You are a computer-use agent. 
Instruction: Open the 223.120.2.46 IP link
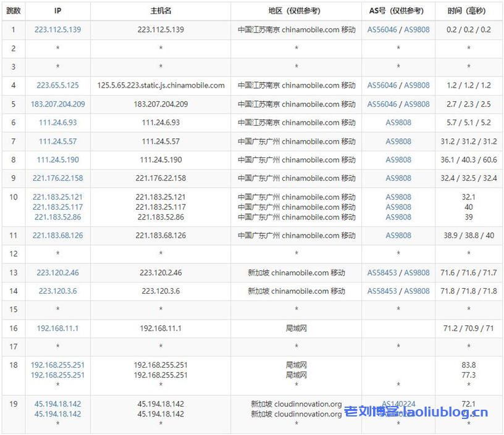pos(57,273)
